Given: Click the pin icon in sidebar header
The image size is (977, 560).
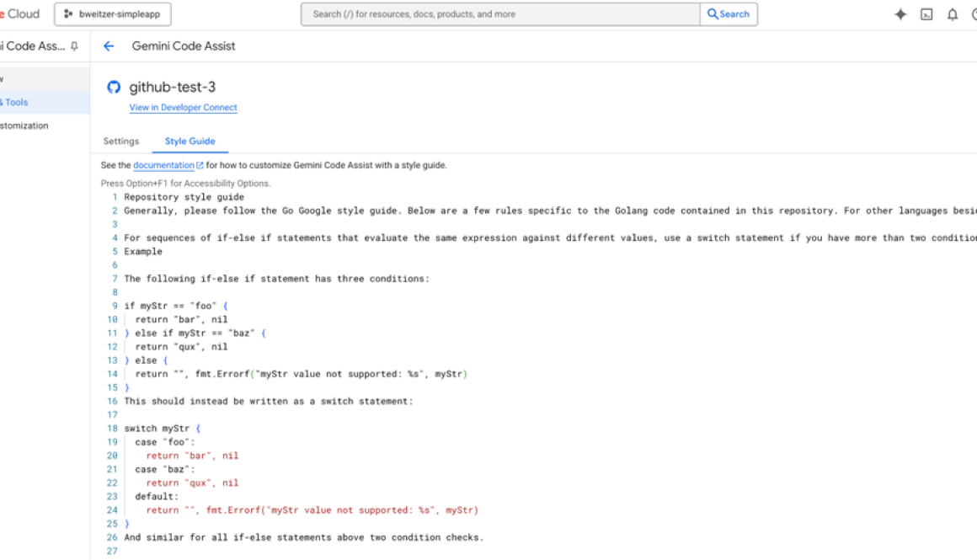Looking at the screenshot, I should click(x=74, y=46).
